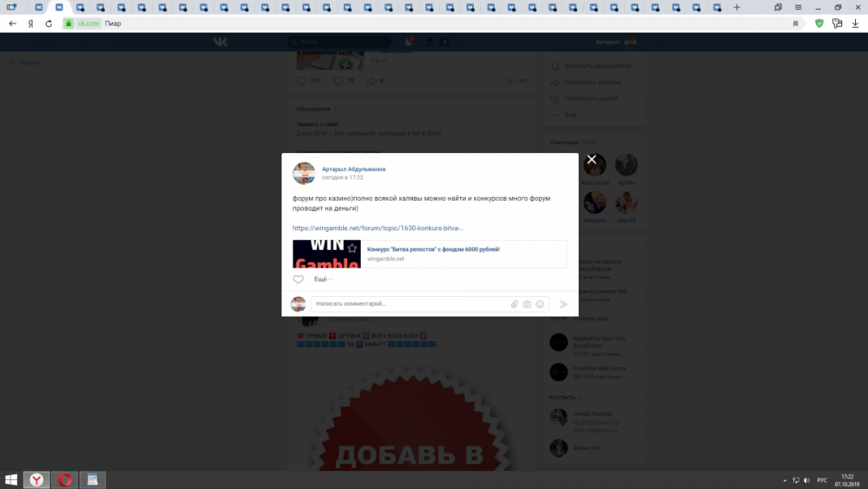Show hidden tray icons with the up arrow
This screenshot has width=868, height=489.
pos(785,480)
